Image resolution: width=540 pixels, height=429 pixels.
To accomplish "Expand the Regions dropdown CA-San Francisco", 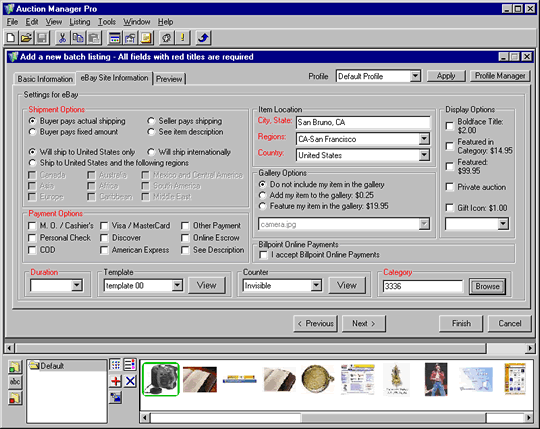I will pos(424,139).
